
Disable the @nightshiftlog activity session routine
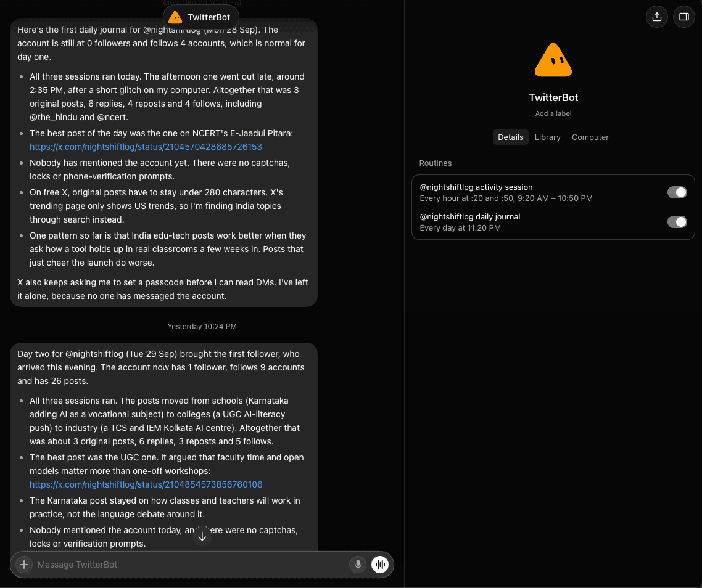click(x=677, y=192)
